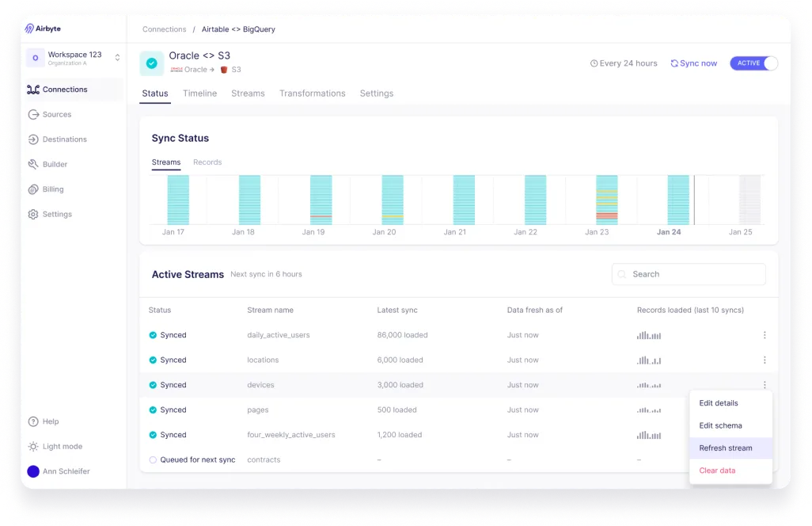The width and height of the screenshot is (812, 526).
Task: Choose Edit schema from the menu
Action: tap(730, 425)
